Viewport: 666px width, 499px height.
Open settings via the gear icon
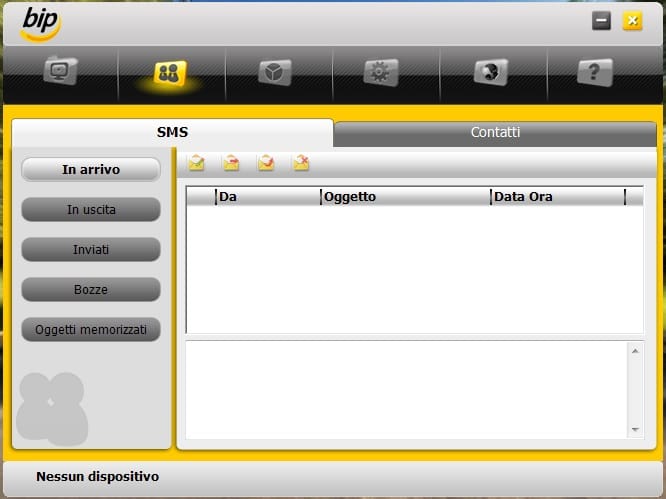coord(380,73)
